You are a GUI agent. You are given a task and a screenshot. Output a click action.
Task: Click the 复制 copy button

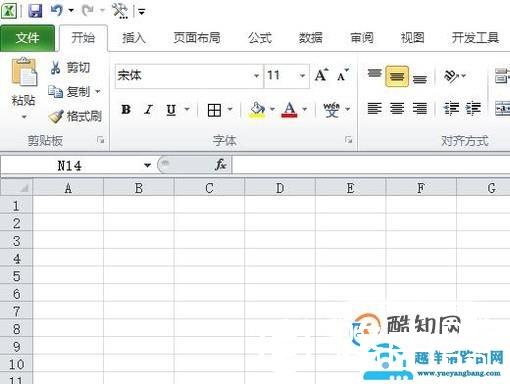coord(69,92)
